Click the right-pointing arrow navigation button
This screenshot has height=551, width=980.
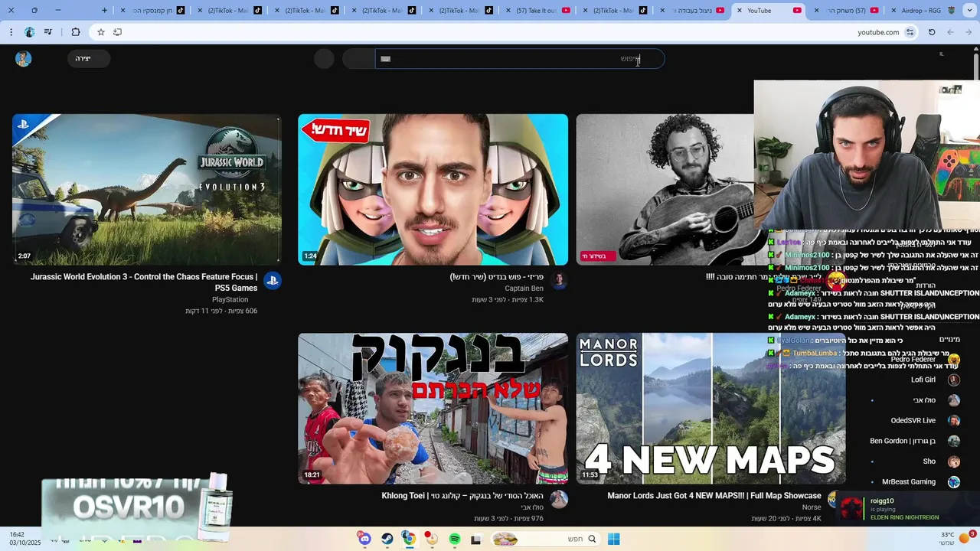[969, 32]
